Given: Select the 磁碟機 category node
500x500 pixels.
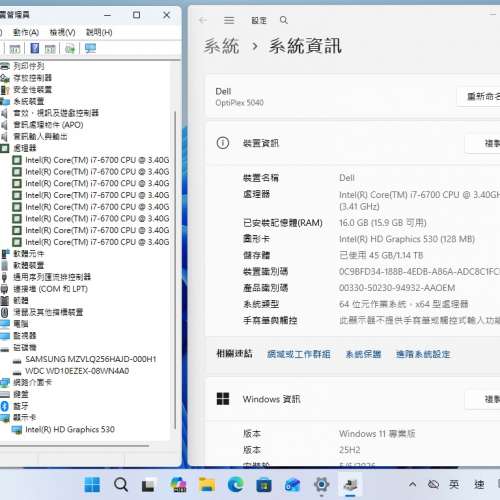Looking at the screenshot, I should 25,347.
